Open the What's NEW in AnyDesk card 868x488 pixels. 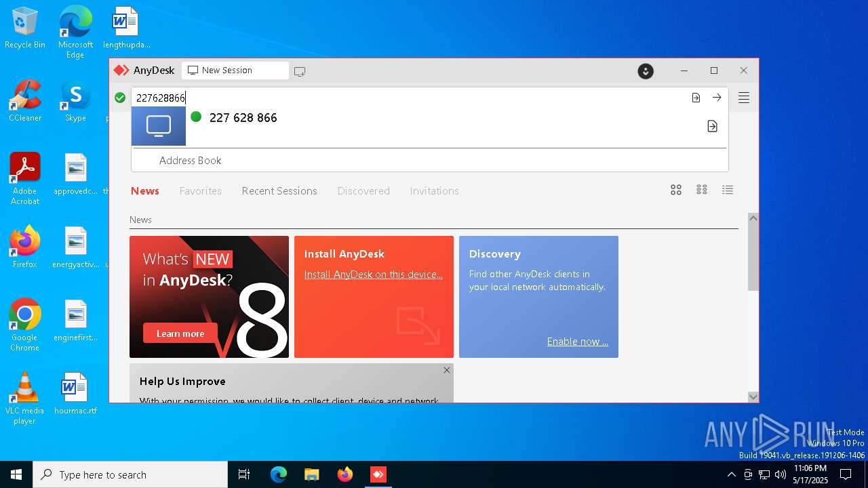click(209, 297)
